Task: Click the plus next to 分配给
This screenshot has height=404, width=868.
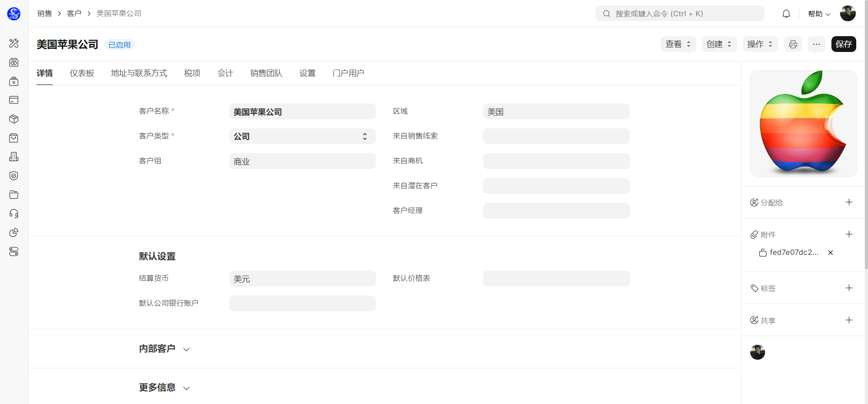Action: (x=849, y=202)
